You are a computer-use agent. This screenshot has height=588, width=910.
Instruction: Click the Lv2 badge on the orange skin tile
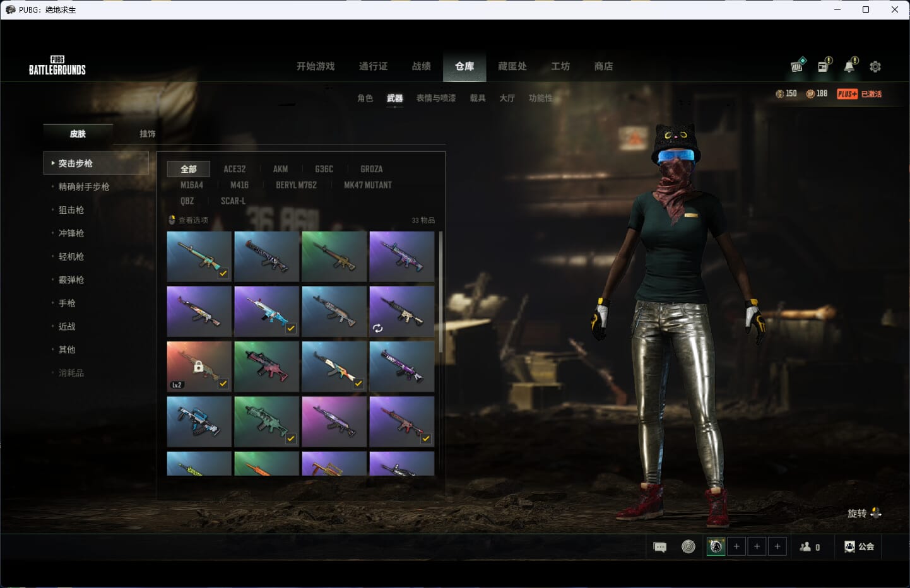(177, 385)
